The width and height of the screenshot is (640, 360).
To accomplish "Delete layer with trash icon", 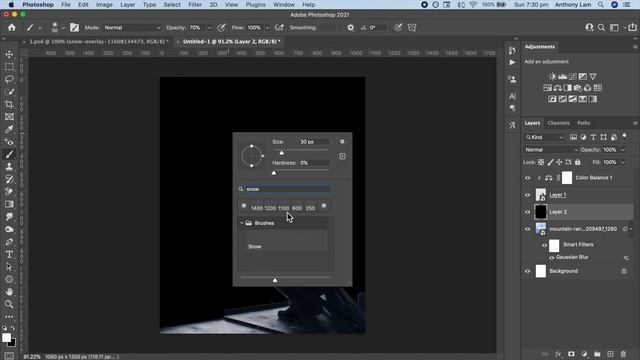I will point(623,354).
